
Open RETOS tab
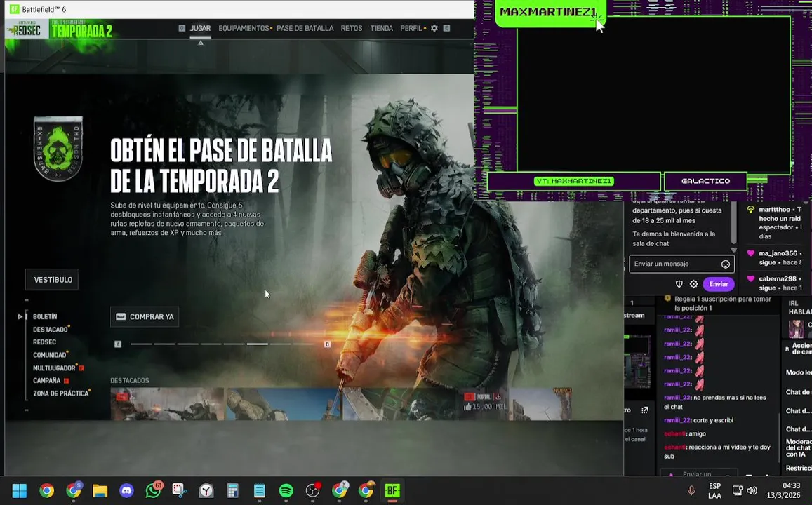point(352,28)
